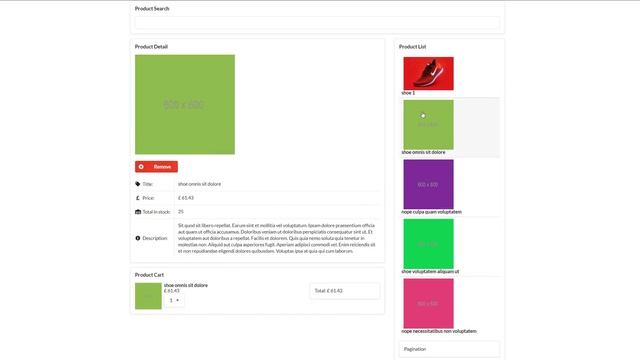Click the pound icon beside Price
Image resolution: width=640 pixels, height=360 pixels.
click(138, 198)
